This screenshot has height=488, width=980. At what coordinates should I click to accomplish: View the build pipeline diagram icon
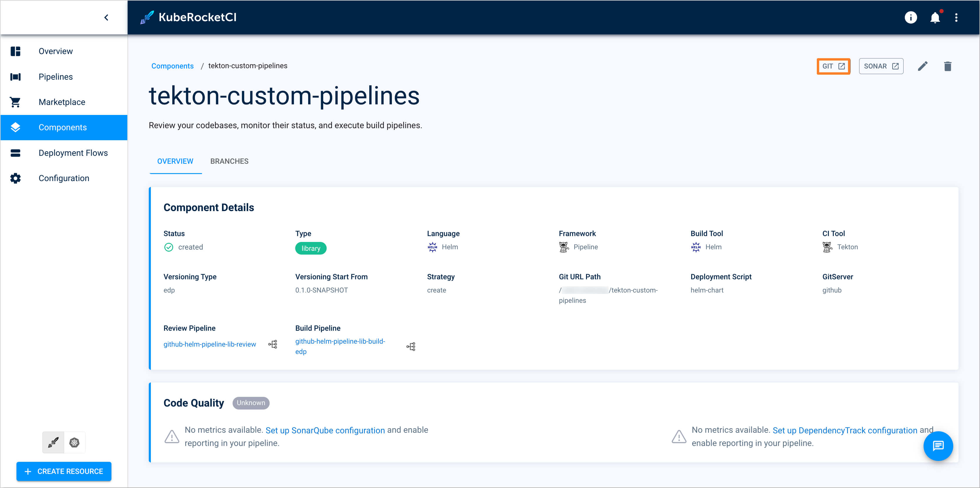(x=411, y=346)
